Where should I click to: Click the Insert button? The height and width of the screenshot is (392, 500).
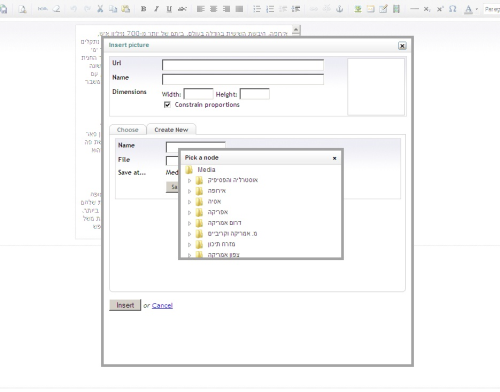click(125, 305)
